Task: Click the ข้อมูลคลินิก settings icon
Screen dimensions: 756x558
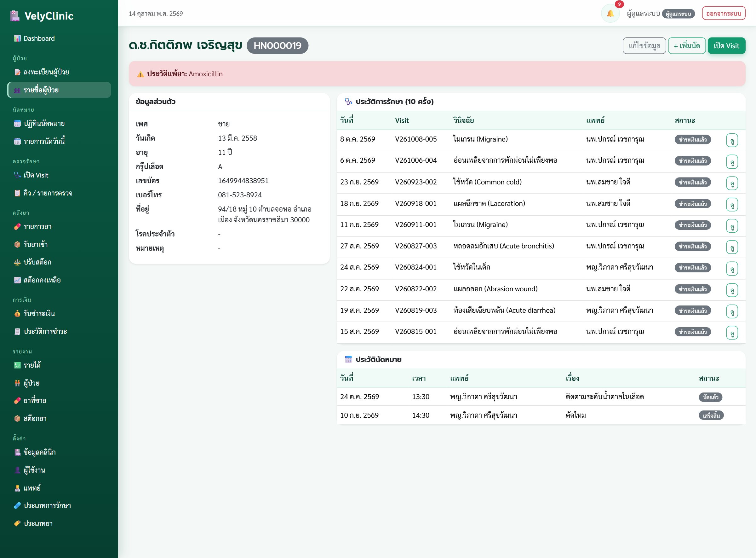Action: tap(17, 452)
